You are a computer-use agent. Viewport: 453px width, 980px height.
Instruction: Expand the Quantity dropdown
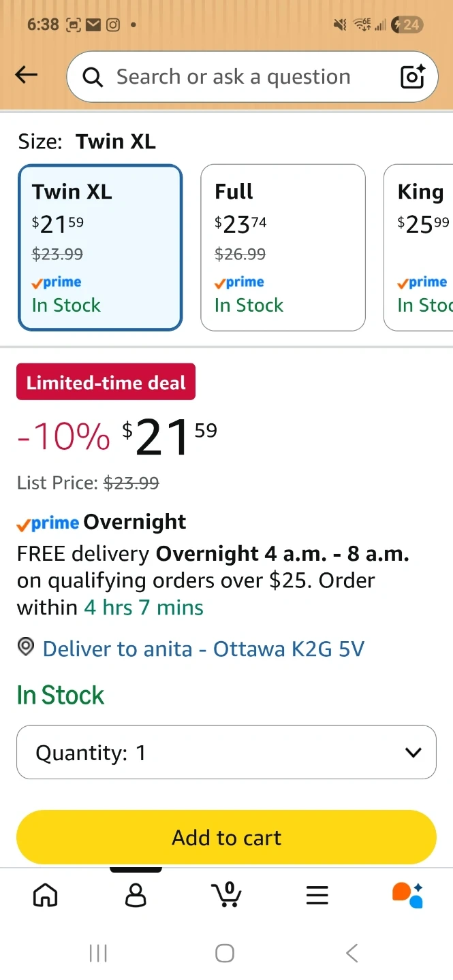[x=226, y=752]
